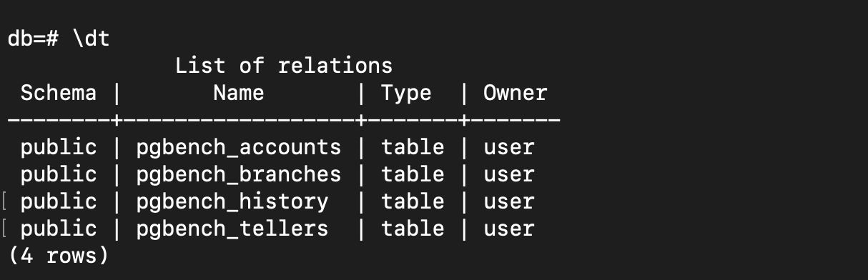The image size is (868, 280).
Task: Click public schema in pgbench_accounts row
Action: click(59, 147)
